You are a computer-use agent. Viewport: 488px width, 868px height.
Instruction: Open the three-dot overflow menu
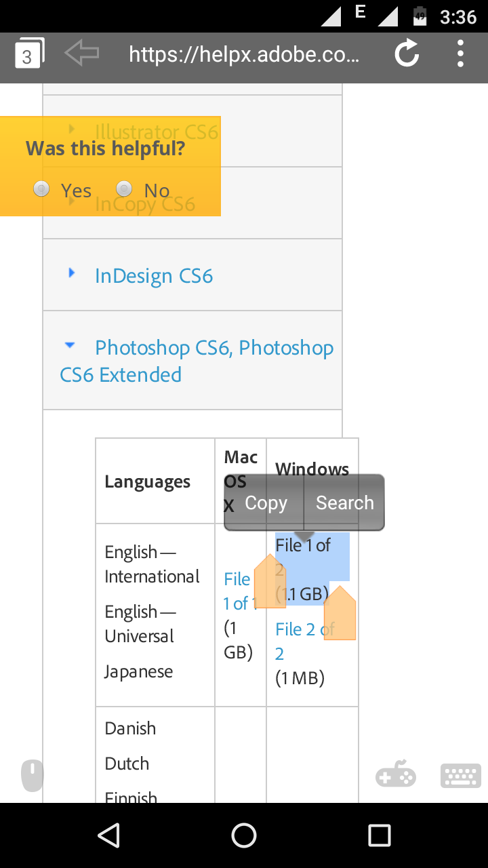click(460, 54)
